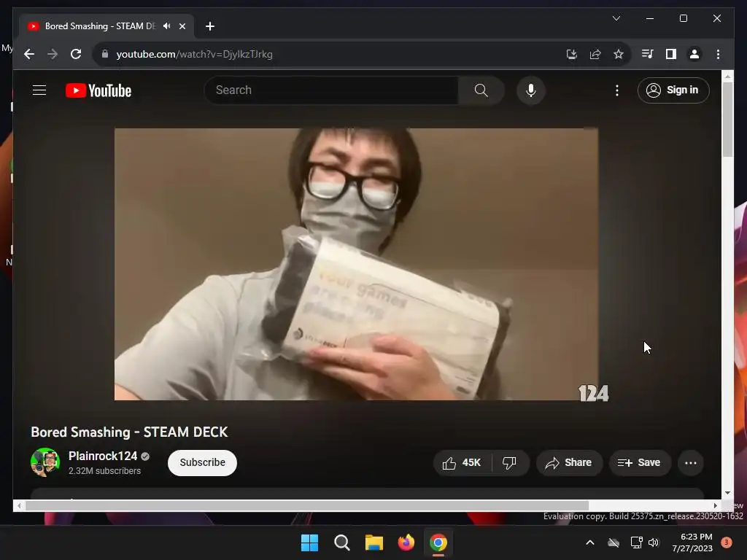Open the volume control in the tray
Image resolution: width=747 pixels, height=560 pixels.
coord(654,542)
